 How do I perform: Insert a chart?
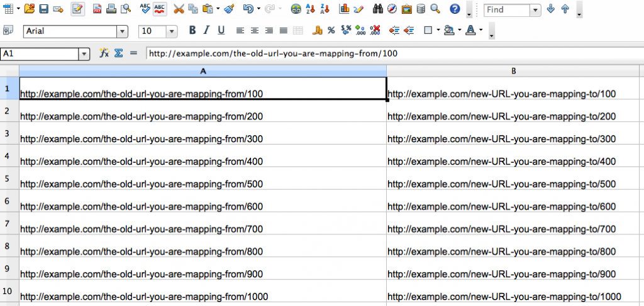(344, 9)
